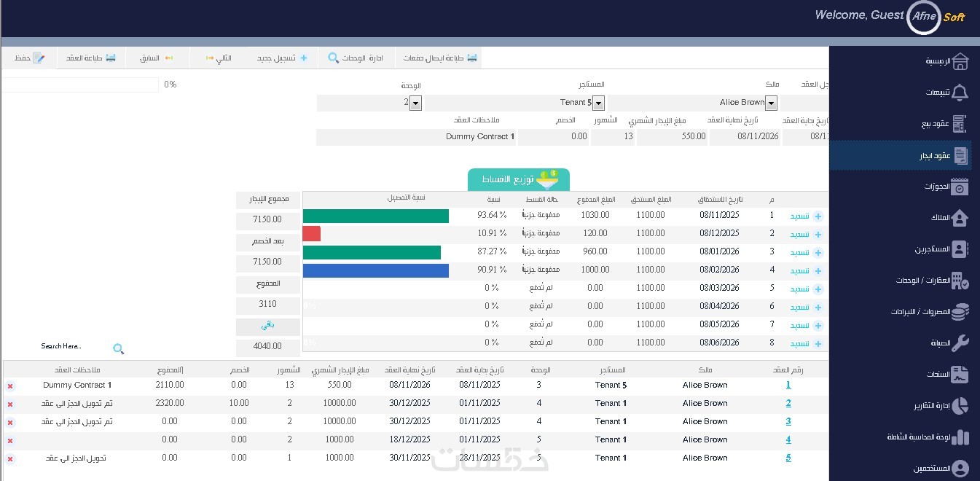Click green 87.27% collection progress bar
The height and width of the screenshot is (481, 980).
(372, 252)
